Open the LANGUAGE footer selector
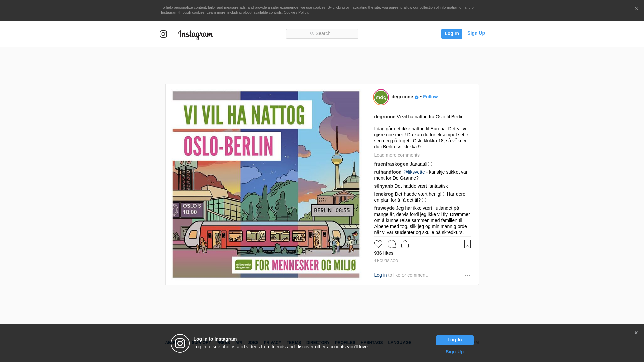This screenshot has width=644, height=362. (399, 343)
